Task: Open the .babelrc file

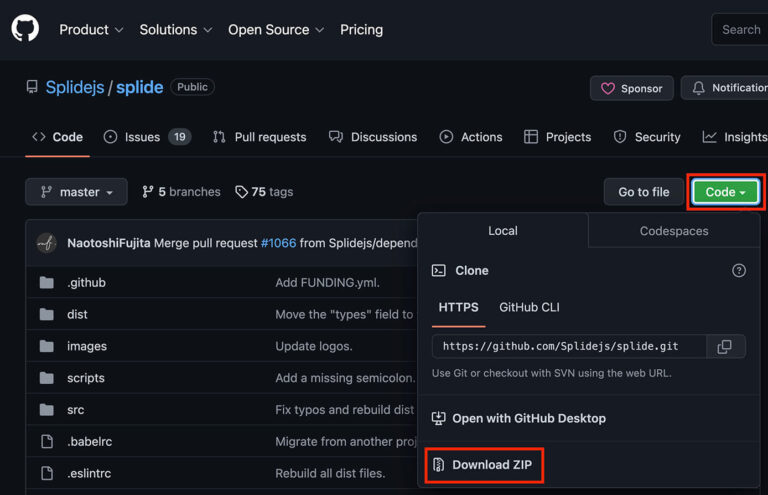Action: pos(88,441)
